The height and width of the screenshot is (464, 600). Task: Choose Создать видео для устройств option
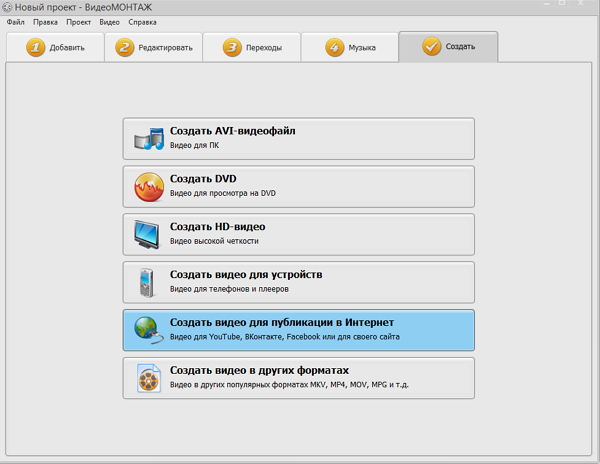coord(298,282)
